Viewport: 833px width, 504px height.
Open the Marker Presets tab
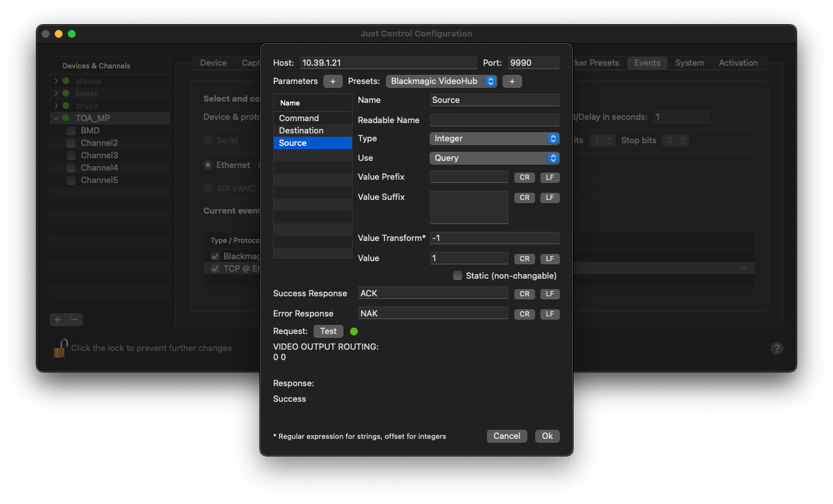596,63
